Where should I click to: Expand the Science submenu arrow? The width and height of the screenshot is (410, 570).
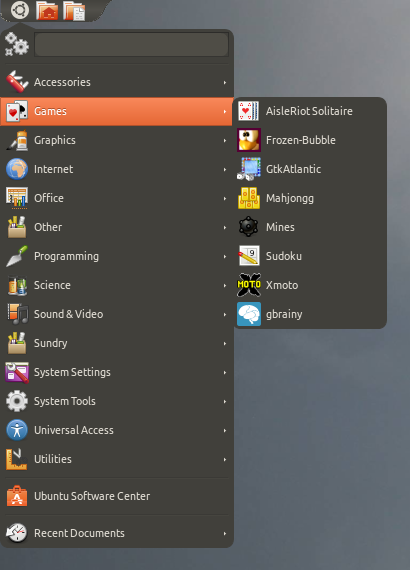(225, 286)
